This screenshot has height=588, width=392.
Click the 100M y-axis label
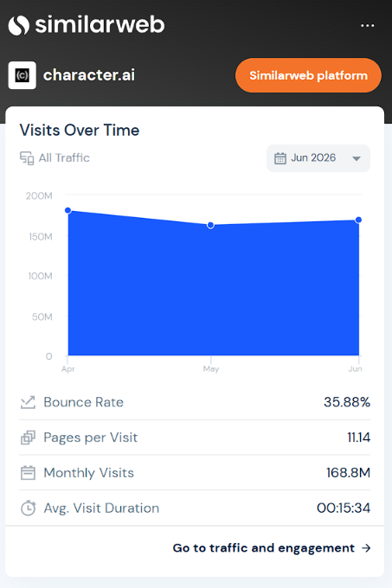point(40,276)
